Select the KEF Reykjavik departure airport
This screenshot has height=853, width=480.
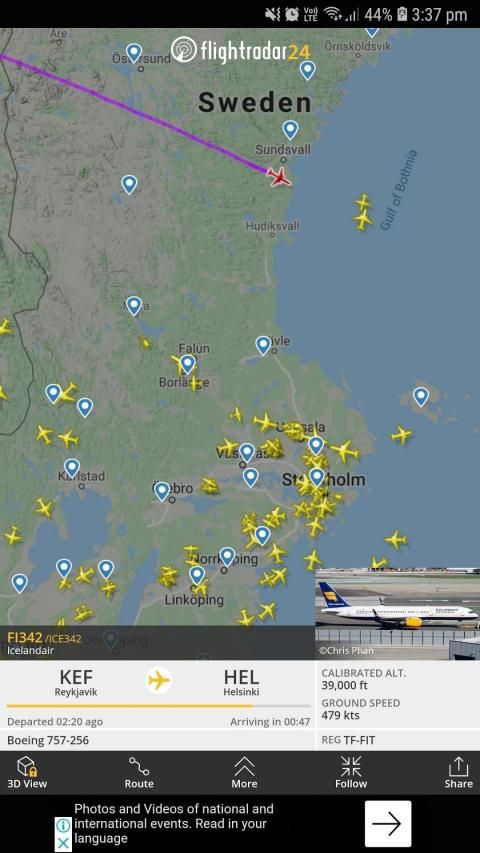(76, 682)
